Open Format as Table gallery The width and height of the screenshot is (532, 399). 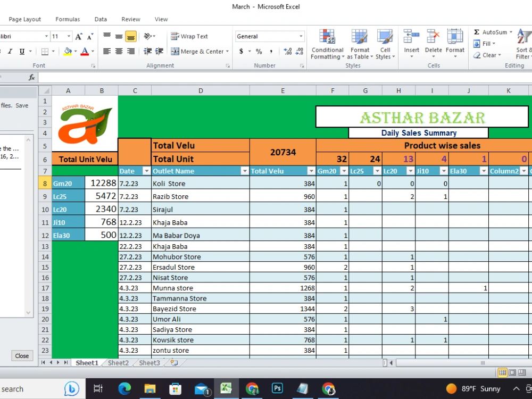[360, 45]
